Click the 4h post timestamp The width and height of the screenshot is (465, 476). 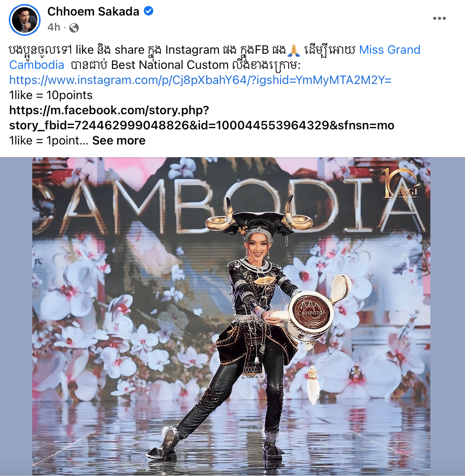click(x=54, y=27)
